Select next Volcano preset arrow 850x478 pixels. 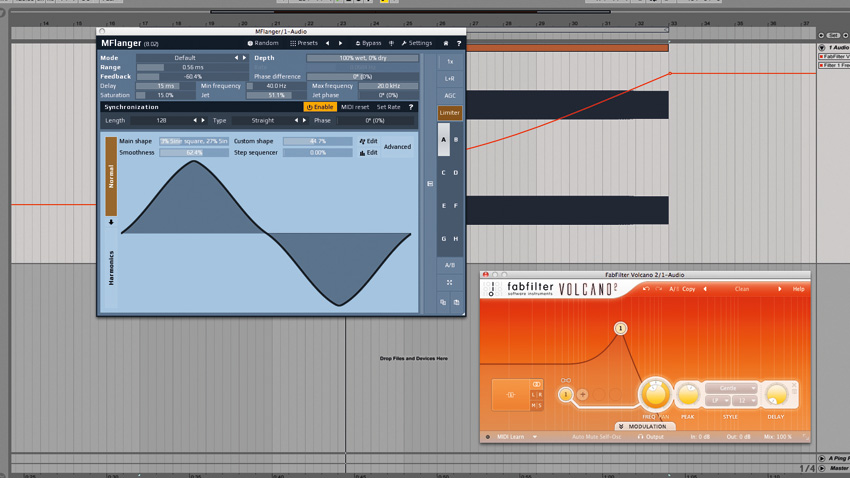[x=780, y=289]
